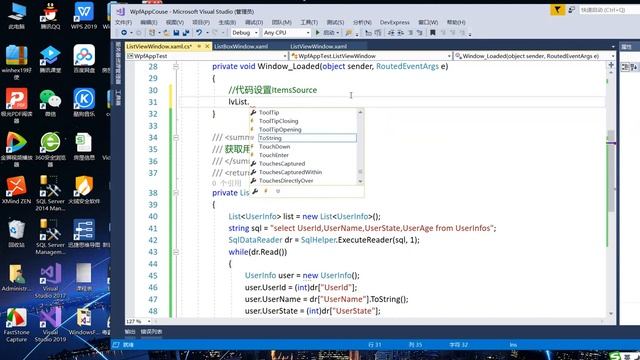Collapse the while block at line 43
The height and width of the screenshot is (360, 640).
click(176, 252)
